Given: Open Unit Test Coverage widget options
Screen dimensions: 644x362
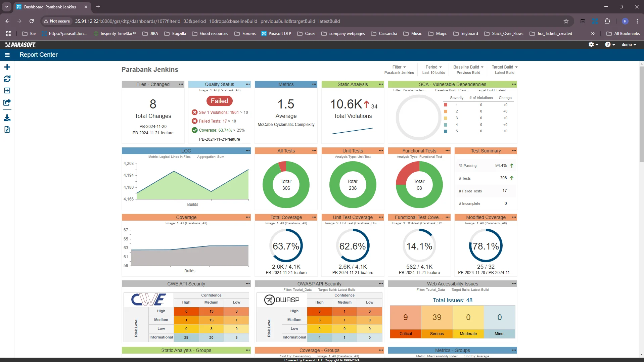Looking at the screenshot, I should click(381, 217).
